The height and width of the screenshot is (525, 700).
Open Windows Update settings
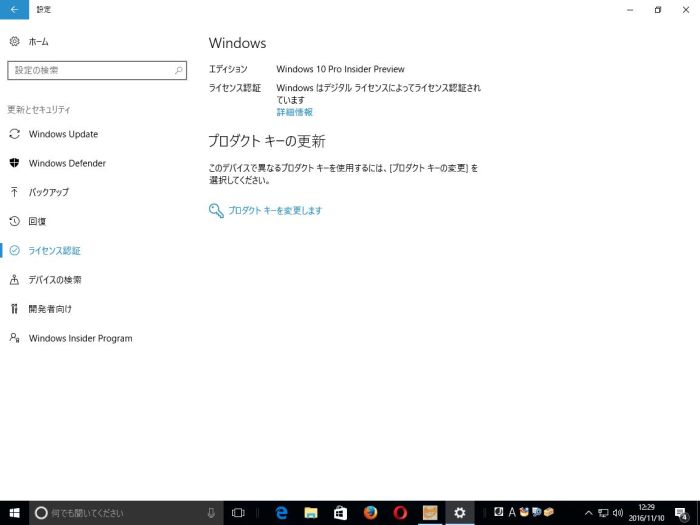pyautogui.click(x=63, y=134)
